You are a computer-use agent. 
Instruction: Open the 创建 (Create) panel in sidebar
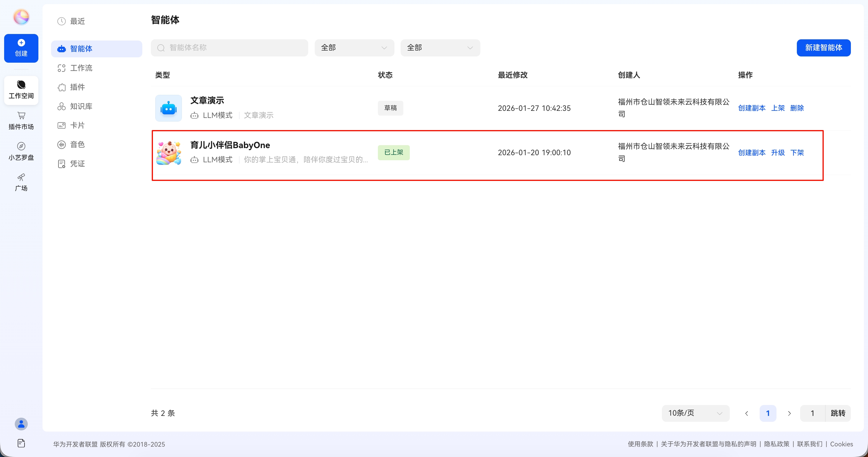click(21, 48)
